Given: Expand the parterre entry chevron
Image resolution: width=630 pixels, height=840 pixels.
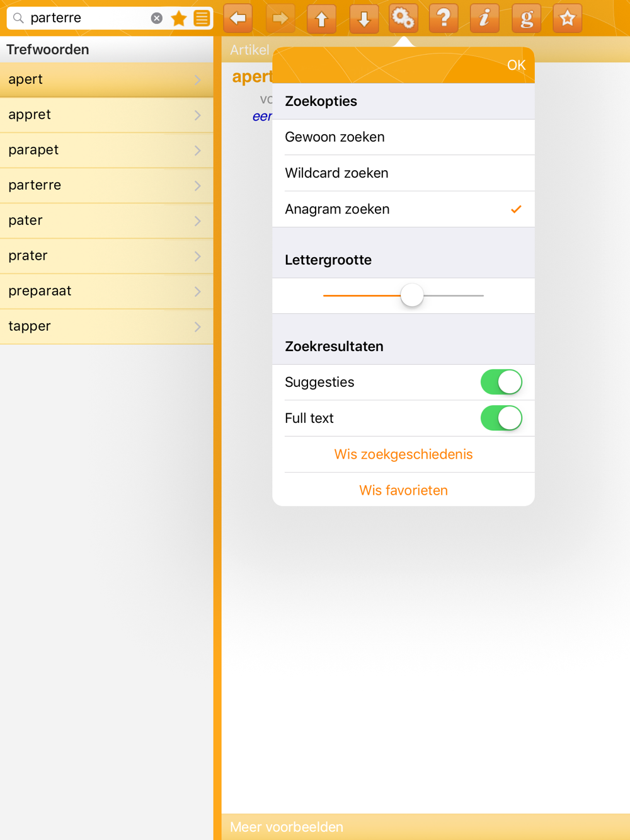Looking at the screenshot, I should [x=198, y=185].
